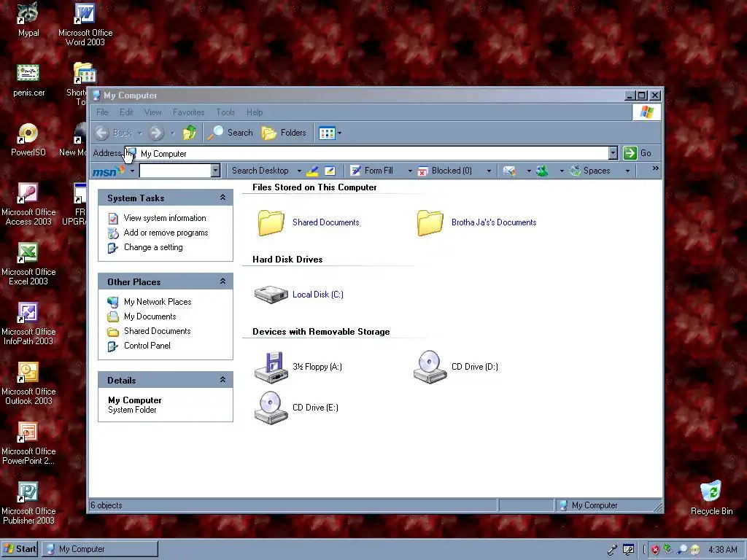Click Microsoft Office Outlook 2003 shortcut
The height and width of the screenshot is (560, 747).
click(28, 384)
